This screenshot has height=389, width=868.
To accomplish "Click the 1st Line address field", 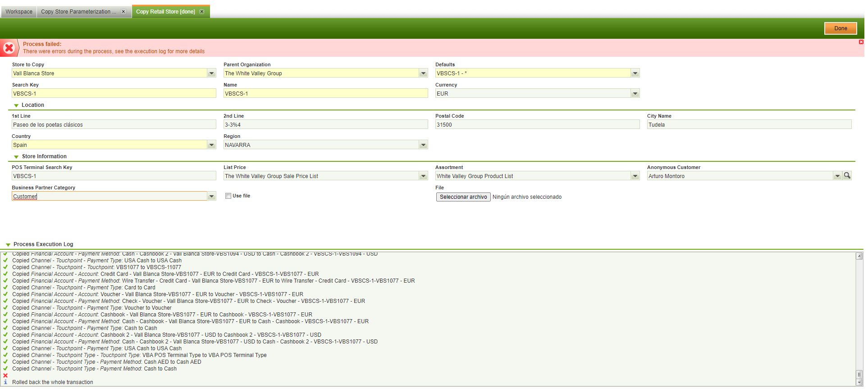I will (x=114, y=125).
